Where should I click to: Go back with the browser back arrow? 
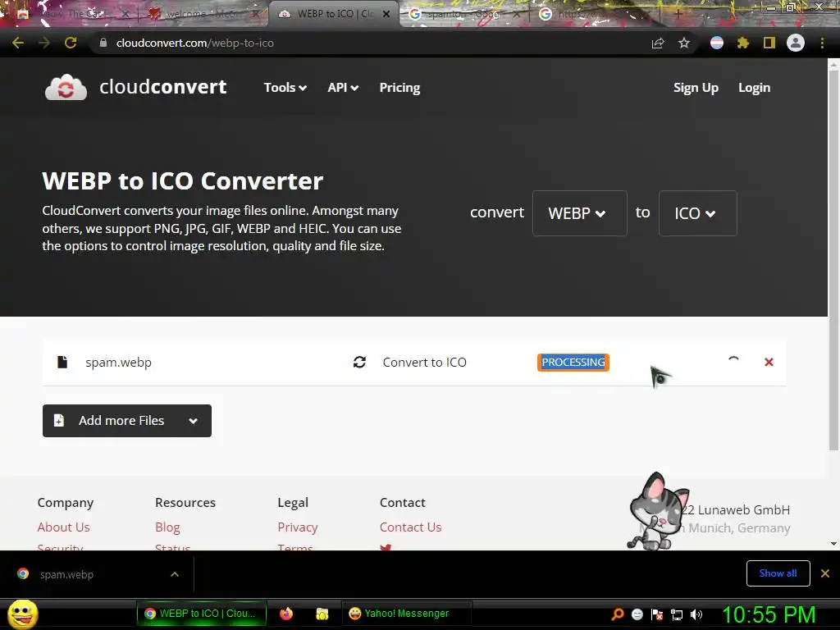18,43
